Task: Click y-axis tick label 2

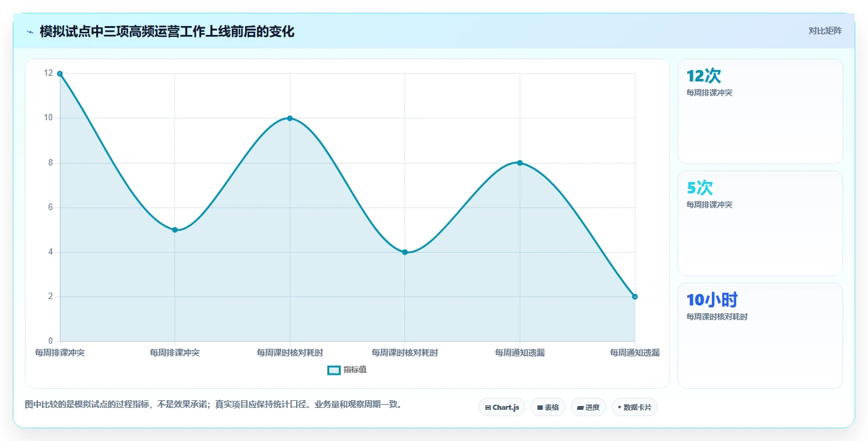Action: 51,296
